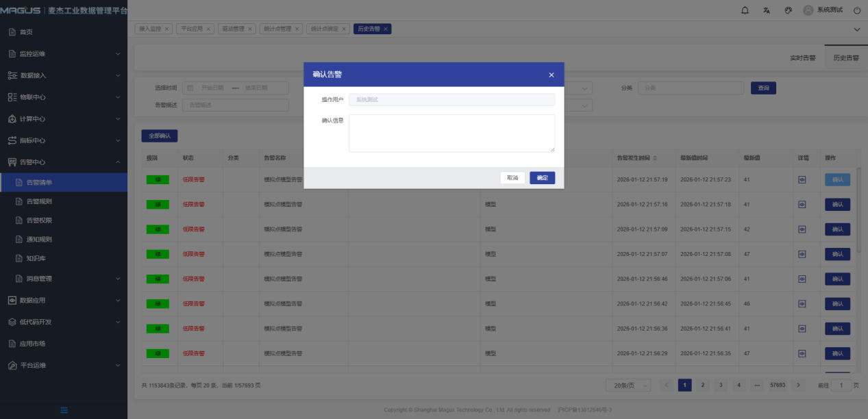Close the 确认告警 dialog with X
The image size is (868, 419).
coord(551,75)
